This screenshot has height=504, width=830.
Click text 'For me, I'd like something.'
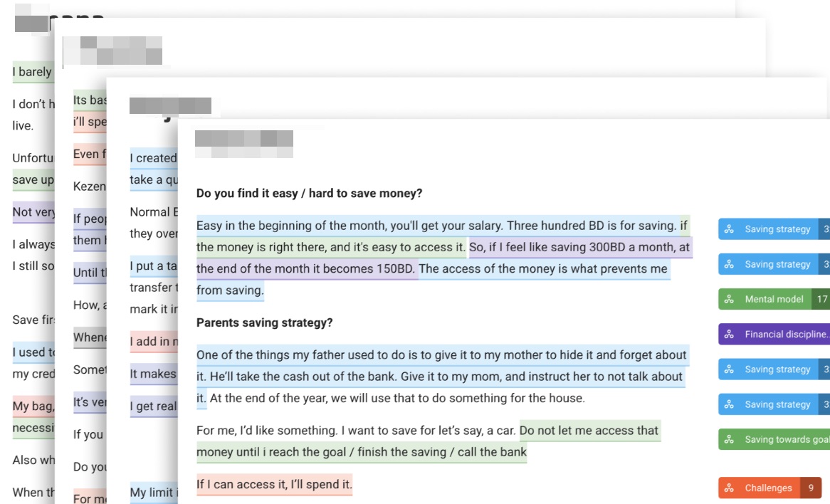coord(267,431)
